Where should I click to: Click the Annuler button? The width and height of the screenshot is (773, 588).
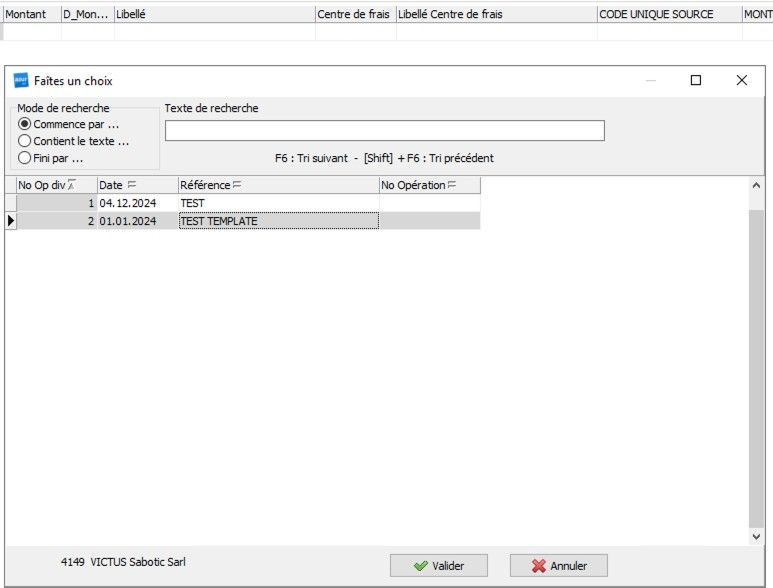click(559, 565)
